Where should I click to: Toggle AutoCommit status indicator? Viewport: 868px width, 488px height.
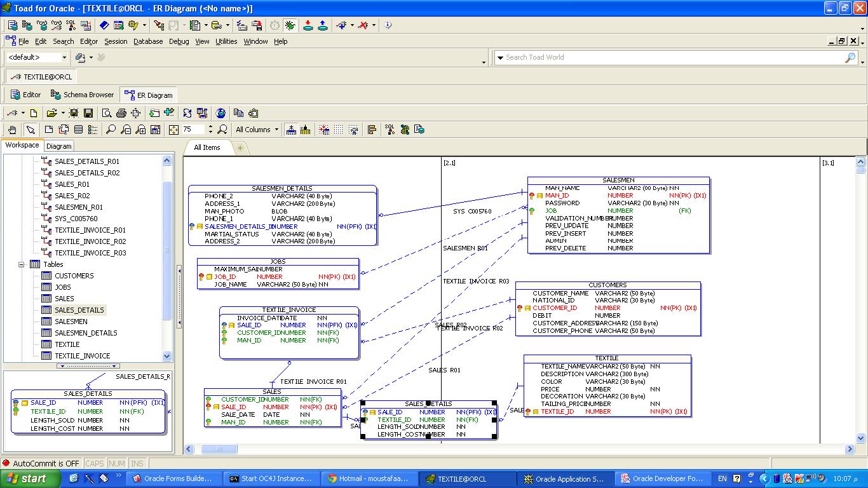(41, 463)
